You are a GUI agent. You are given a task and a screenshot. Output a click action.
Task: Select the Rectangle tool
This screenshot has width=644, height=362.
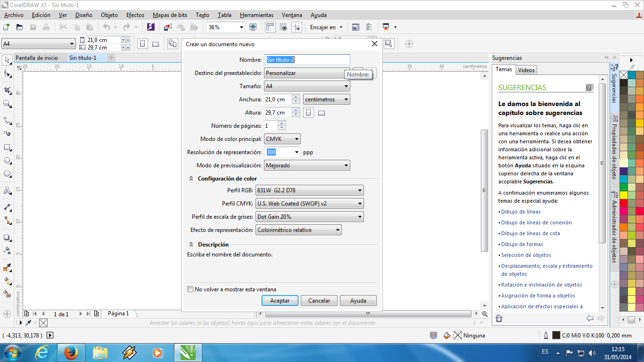(x=7, y=148)
